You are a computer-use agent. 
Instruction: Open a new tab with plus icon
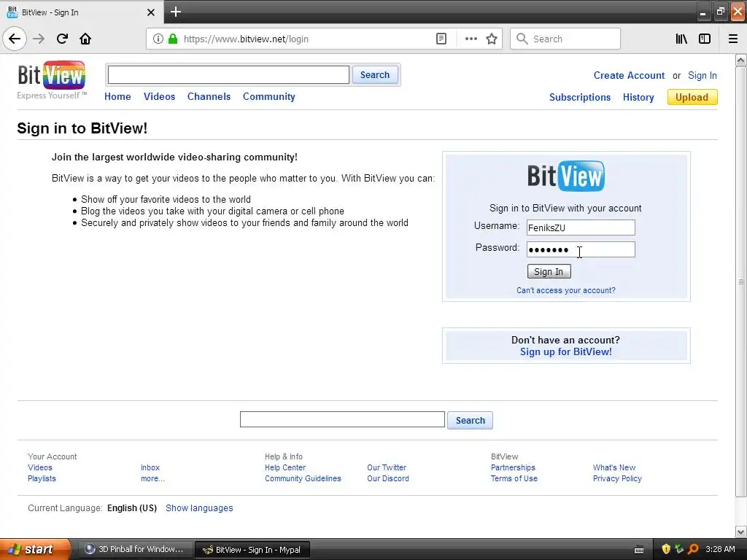pyautogui.click(x=176, y=12)
